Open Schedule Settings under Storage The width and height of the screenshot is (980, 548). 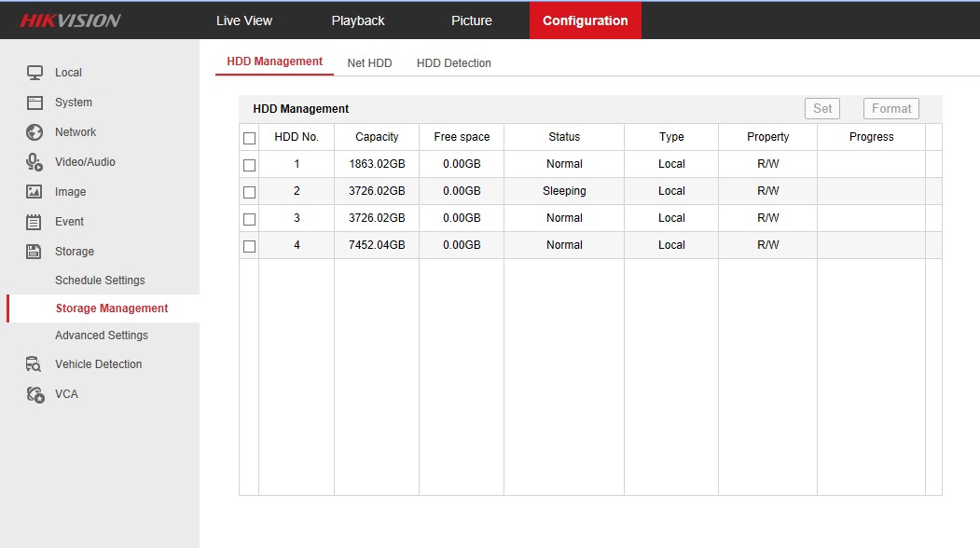(100, 281)
